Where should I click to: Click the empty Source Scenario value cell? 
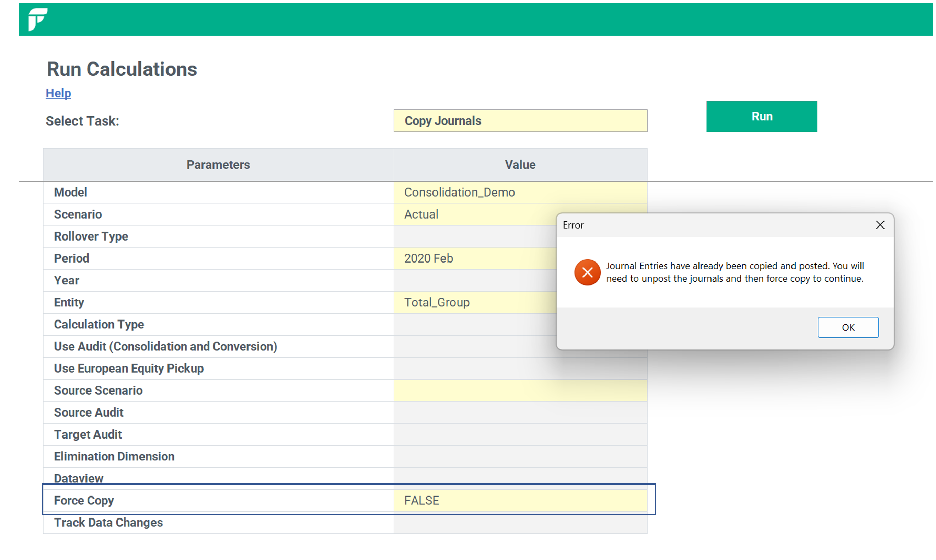pos(520,390)
